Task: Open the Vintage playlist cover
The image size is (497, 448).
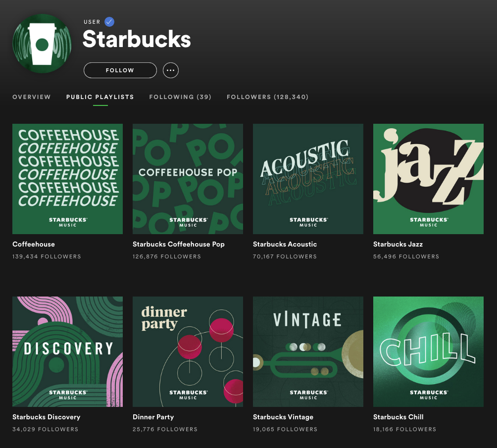Action: (308, 351)
